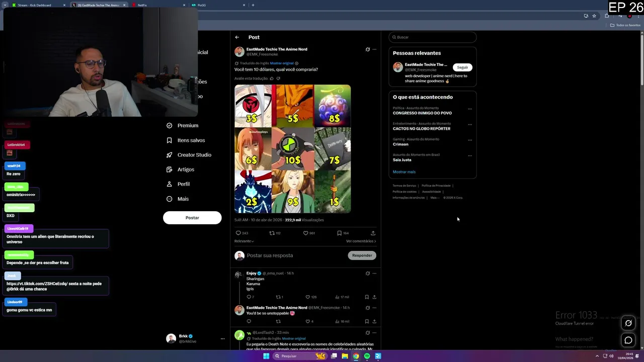Reply to Enjoy's comment with 7 replies
This screenshot has height=362, width=644.
250,297
